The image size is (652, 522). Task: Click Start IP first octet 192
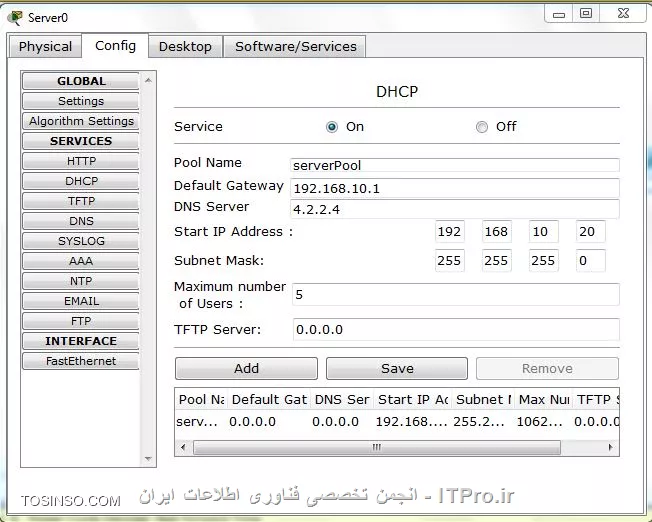(449, 231)
